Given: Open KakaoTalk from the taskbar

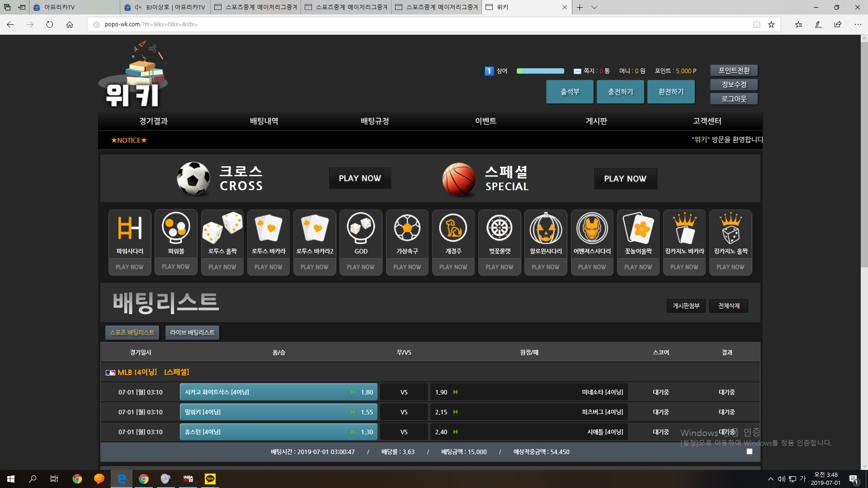Looking at the screenshot, I should point(210,479).
